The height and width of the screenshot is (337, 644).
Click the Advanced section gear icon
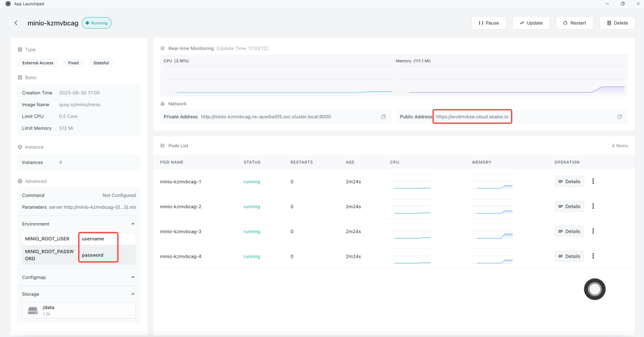[20, 181]
